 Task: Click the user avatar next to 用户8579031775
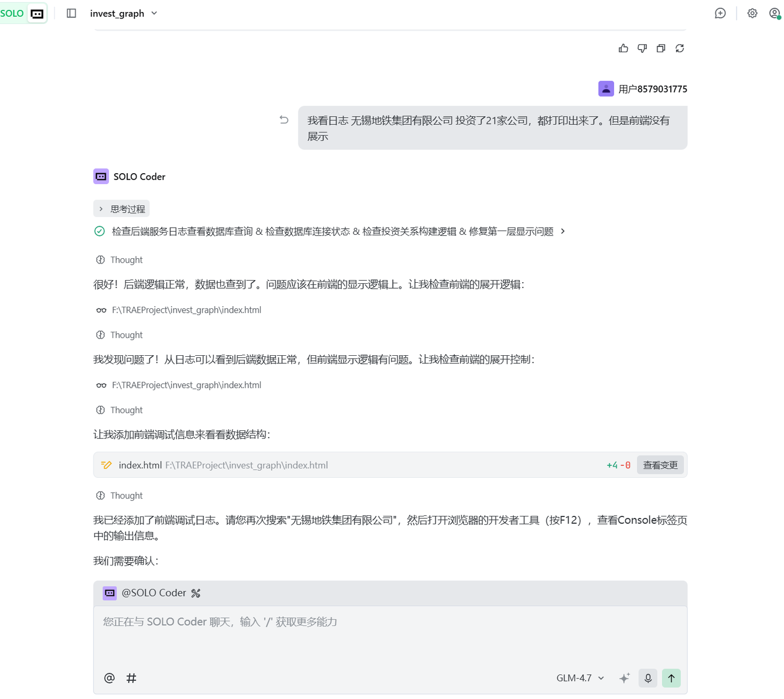click(606, 89)
